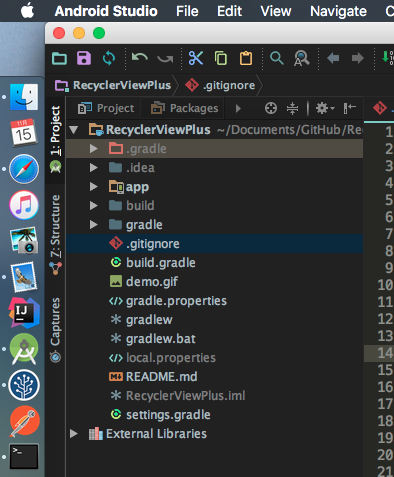Image resolution: width=394 pixels, height=477 pixels.
Task: Open the Apple menu
Action: coord(27,11)
